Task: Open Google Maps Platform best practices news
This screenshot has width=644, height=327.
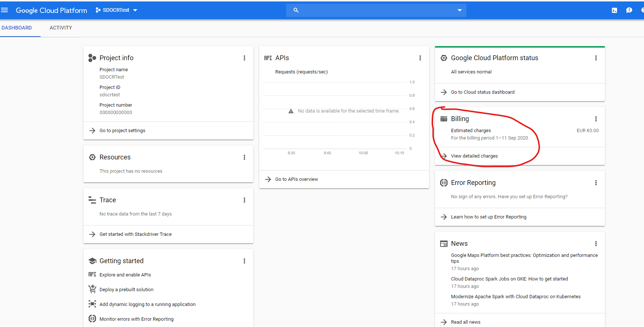Action: point(524,258)
